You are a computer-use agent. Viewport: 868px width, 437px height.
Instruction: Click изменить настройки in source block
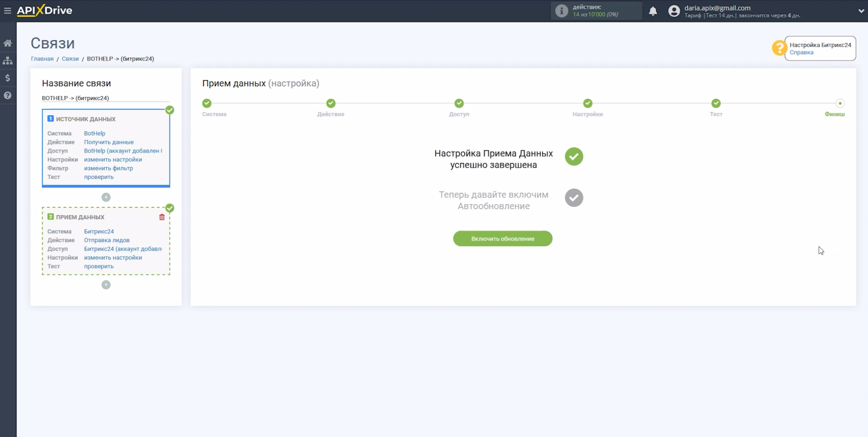pos(113,159)
